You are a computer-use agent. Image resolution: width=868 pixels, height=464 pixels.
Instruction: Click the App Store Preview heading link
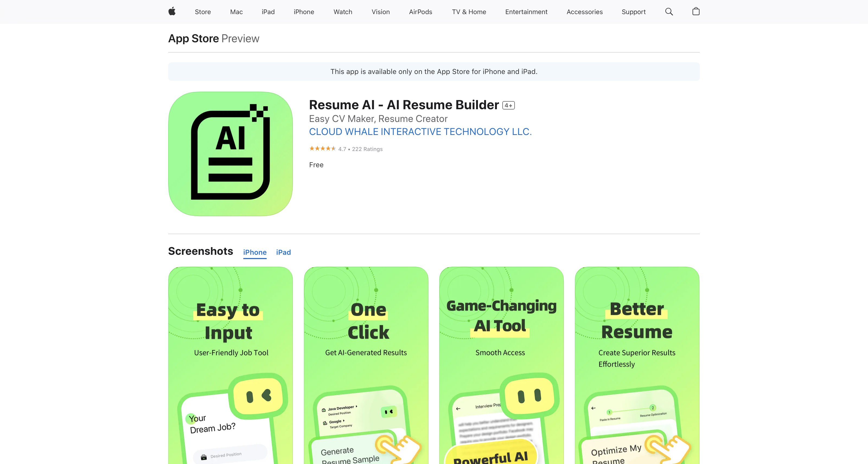[214, 38]
